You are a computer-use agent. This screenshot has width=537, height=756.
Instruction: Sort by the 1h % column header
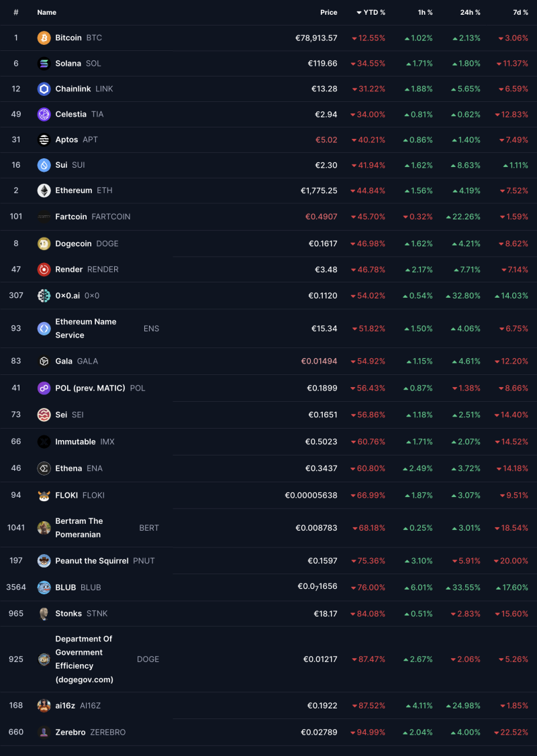click(x=425, y=13)
